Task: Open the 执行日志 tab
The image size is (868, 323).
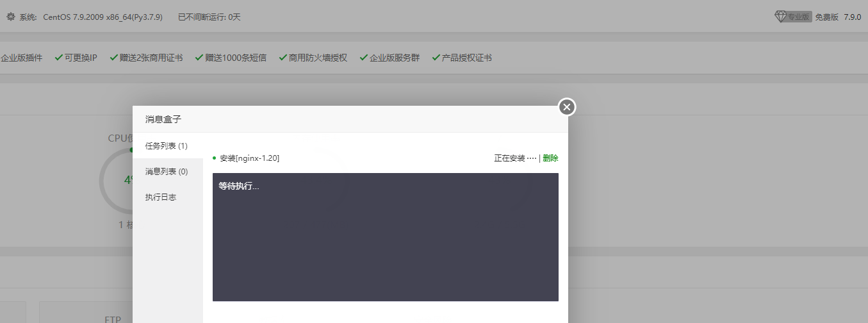Action: click(168, 197)
